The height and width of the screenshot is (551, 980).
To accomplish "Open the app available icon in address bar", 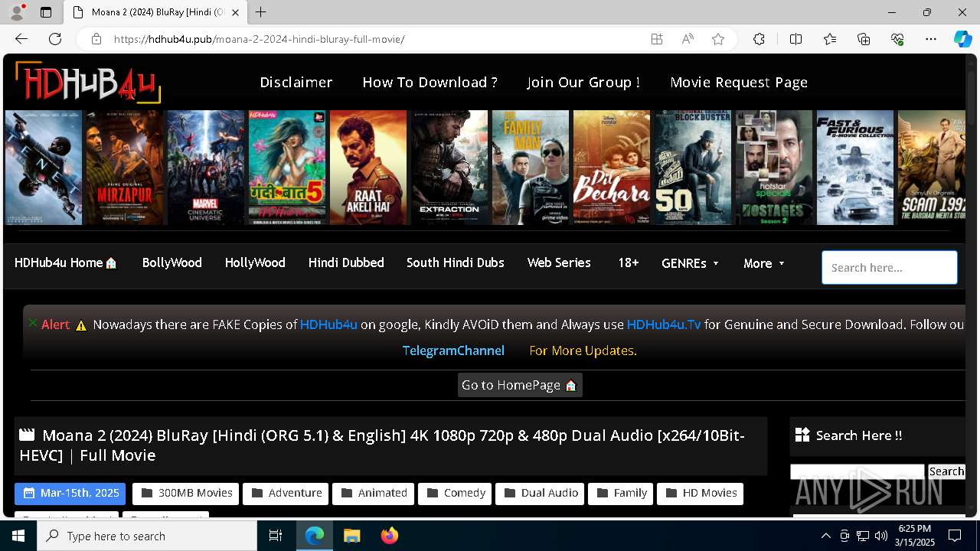I will pos(657,39).
